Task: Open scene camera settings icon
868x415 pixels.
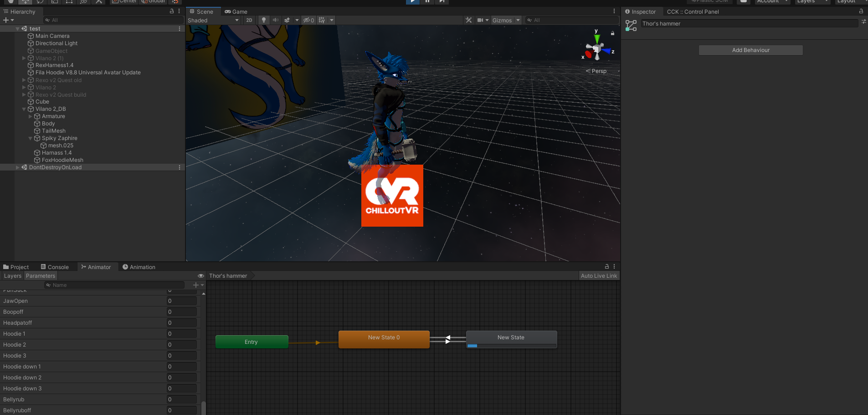Action: point(480,20)
